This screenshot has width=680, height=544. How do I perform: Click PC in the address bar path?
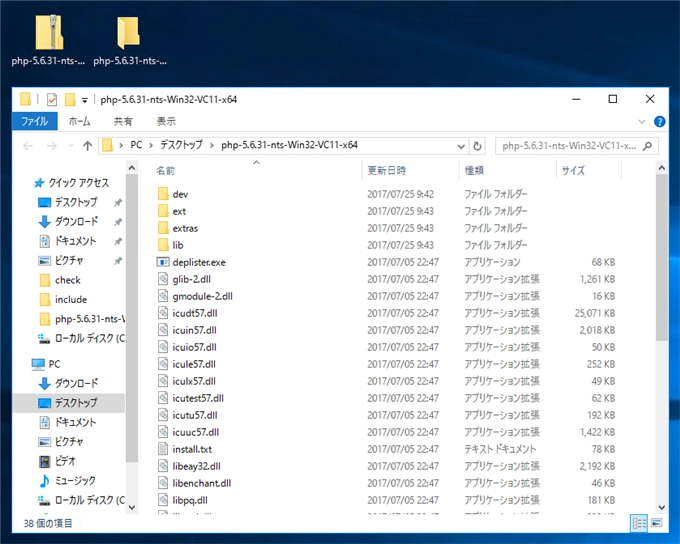click(136, 145)
